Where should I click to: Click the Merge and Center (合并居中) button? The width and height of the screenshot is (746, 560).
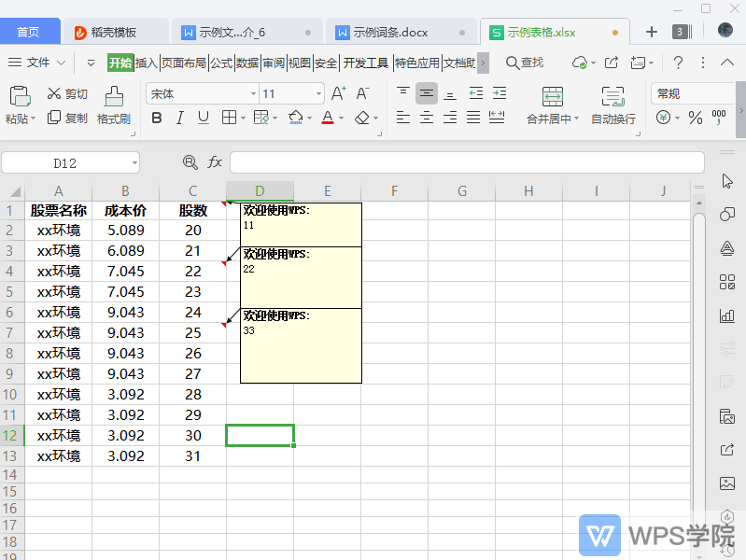[553, 105]
